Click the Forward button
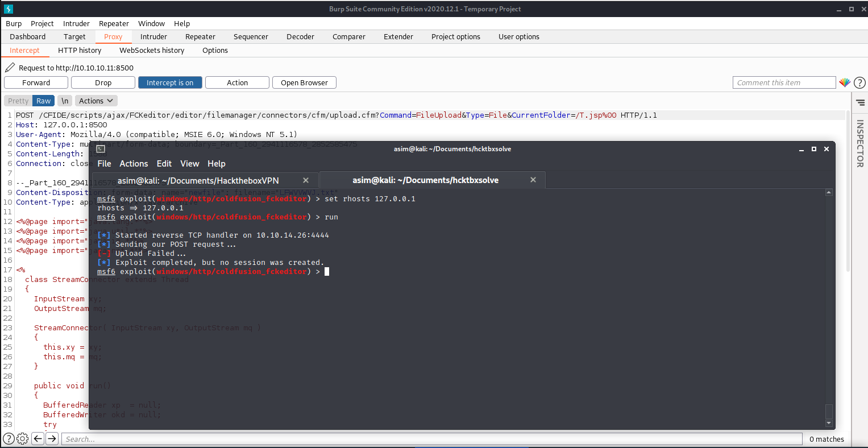 click(36, 82)
